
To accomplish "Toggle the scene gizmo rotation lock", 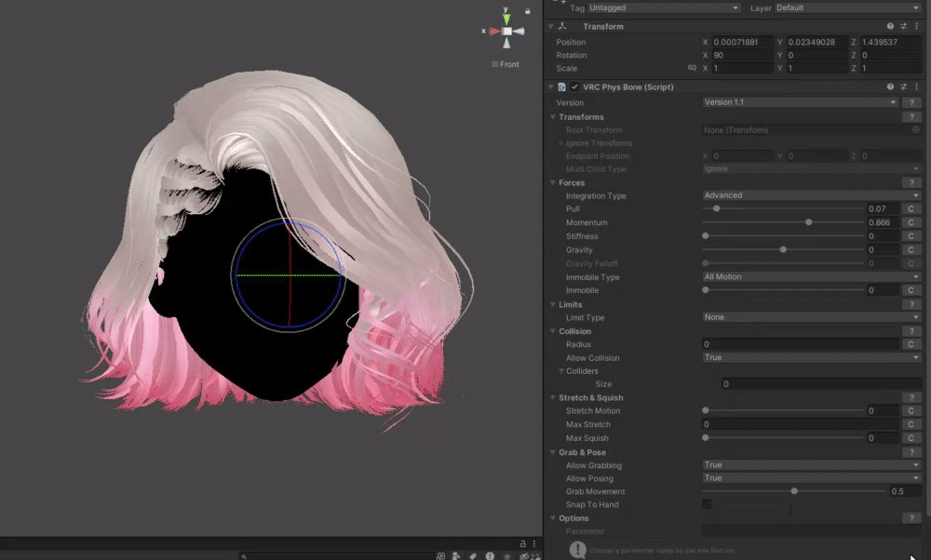I will [x=528, y=11].
